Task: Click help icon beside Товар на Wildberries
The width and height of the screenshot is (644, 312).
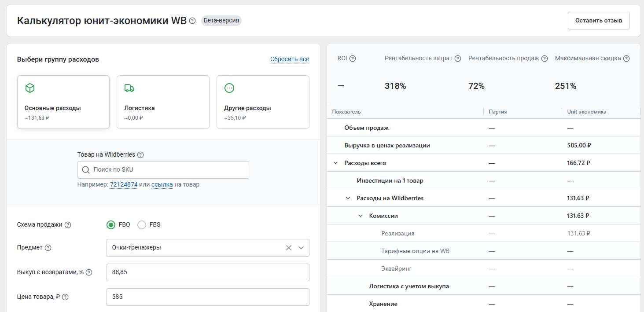Action: click(x=140, y=155)
